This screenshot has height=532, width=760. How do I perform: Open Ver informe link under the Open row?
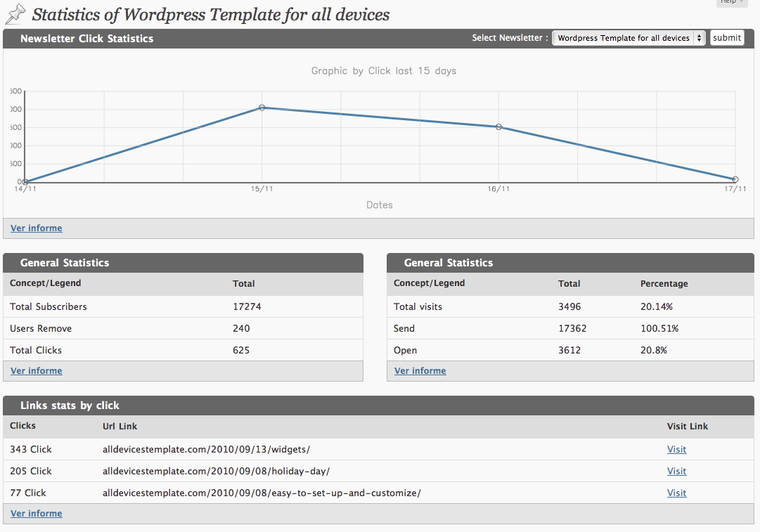[420, 370]
